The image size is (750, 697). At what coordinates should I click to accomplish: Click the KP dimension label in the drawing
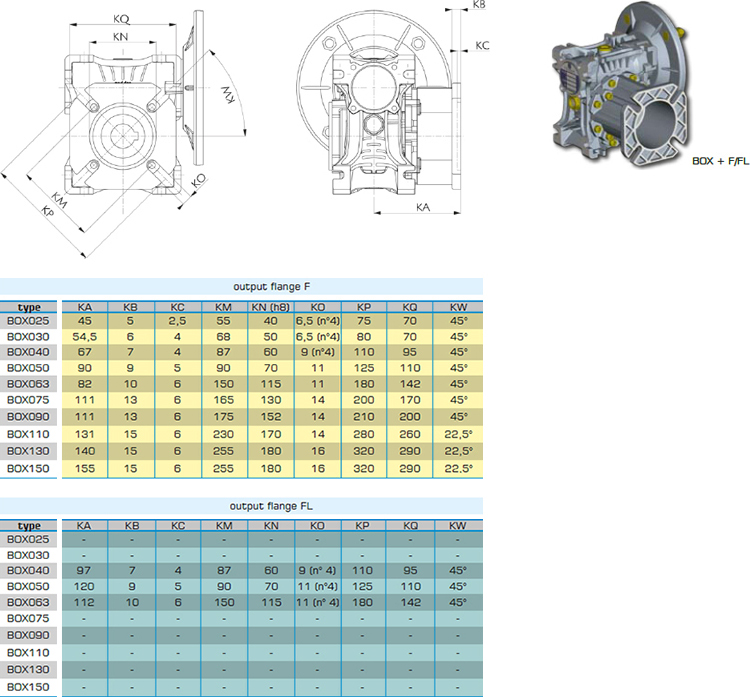(49, 212)
